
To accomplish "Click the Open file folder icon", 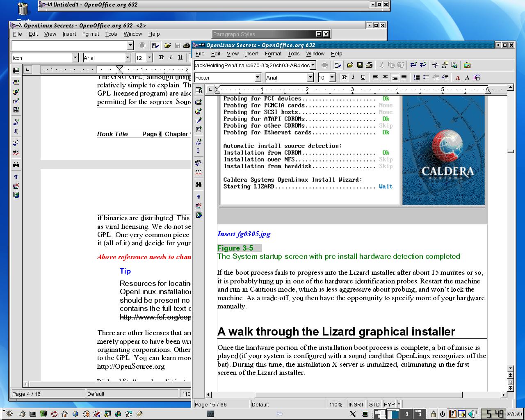I will coord(350,65).
